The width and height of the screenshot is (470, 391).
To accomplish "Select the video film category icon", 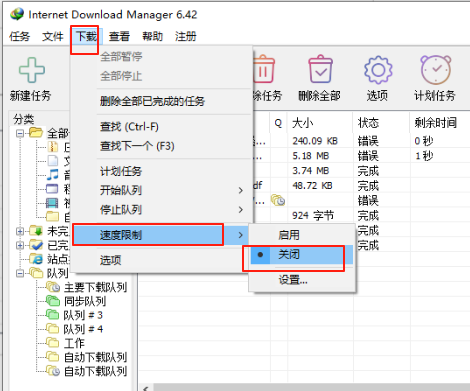I will click(52, 202).
